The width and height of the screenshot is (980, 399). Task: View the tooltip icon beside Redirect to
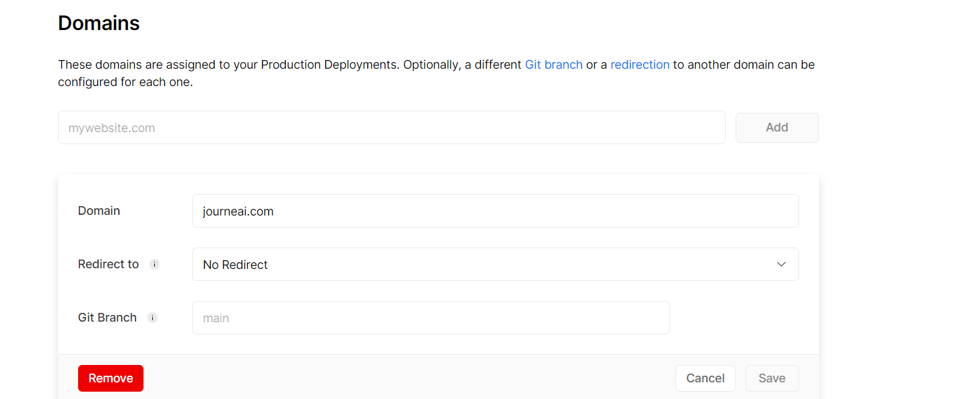click(x=154, y=264)
